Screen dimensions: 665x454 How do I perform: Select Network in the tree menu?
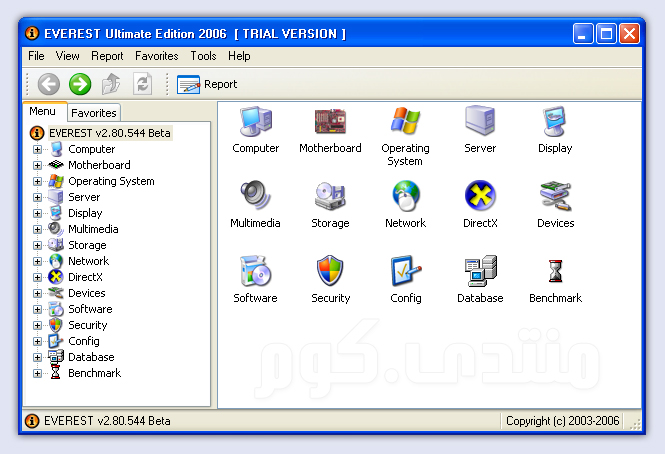point(88,261)
